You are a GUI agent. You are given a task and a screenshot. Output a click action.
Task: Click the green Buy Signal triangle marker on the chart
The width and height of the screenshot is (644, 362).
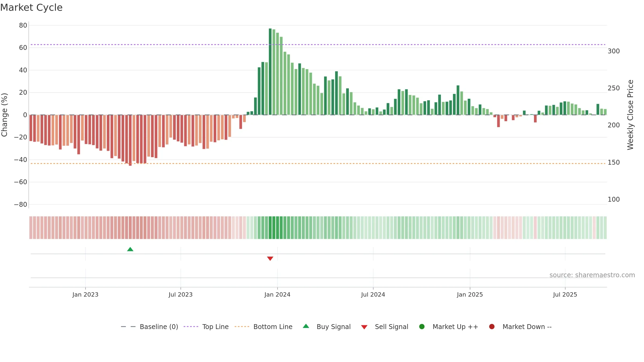pyautogui.click(x=130, y=249)
